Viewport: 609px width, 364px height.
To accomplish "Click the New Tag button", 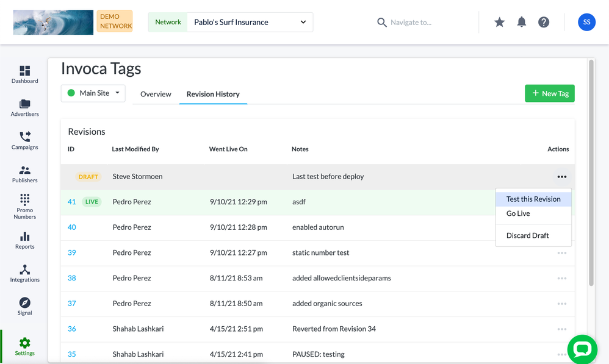I will 550,93.
